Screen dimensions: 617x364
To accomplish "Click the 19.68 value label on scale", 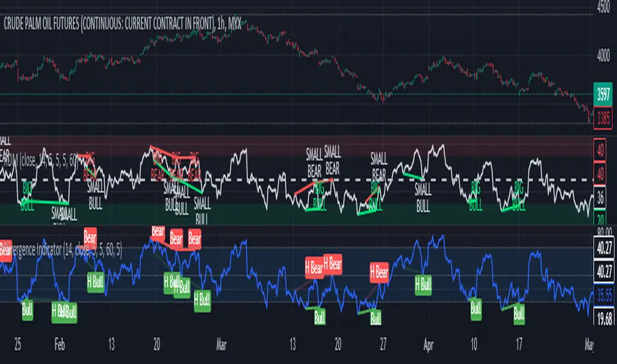I will [x=604, y=318].
